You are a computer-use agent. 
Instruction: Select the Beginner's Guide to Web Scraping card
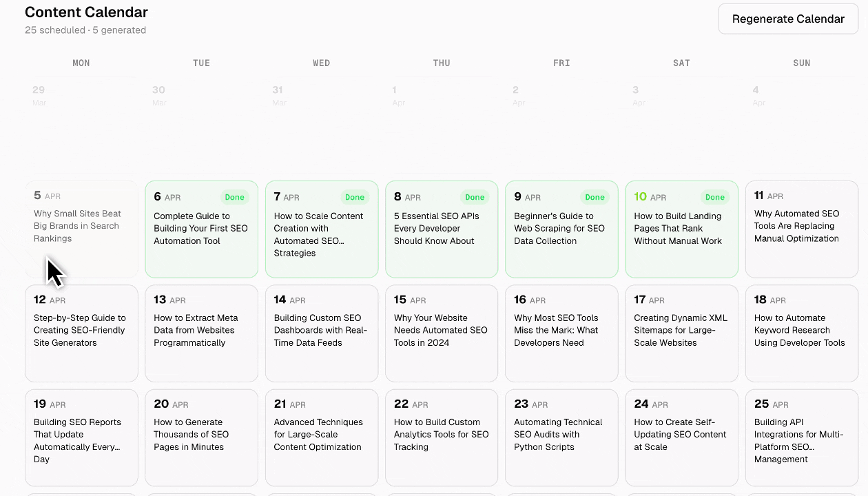[x=561, y=229]
